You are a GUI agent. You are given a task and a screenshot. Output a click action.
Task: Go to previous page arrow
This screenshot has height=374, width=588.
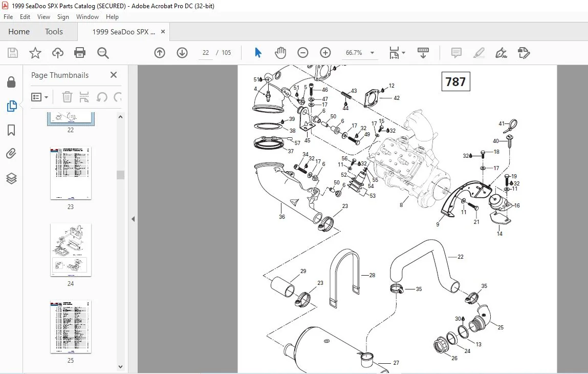tap(160, 53)
